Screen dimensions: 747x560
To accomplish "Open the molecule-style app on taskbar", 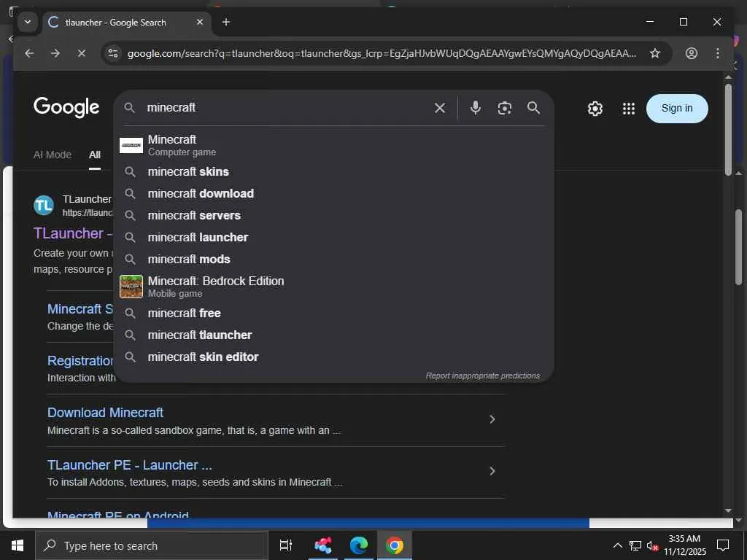I will [x=323, y=545].
